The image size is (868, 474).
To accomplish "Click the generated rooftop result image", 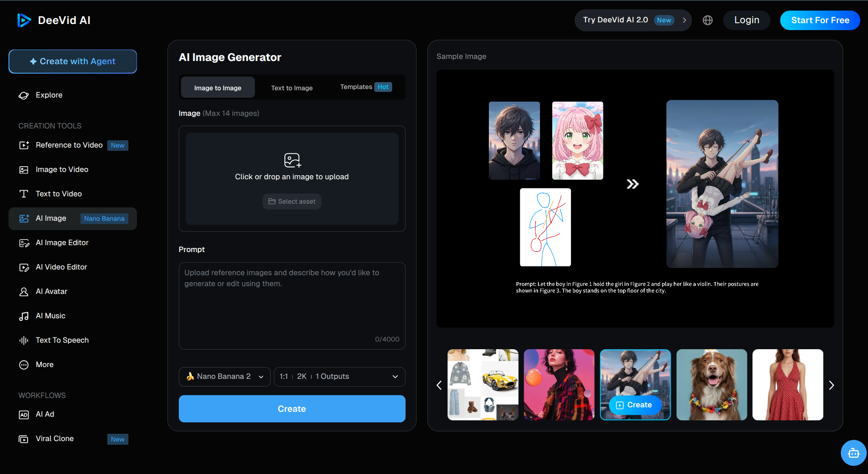I will pyautogui.click(x=722, y=184).
